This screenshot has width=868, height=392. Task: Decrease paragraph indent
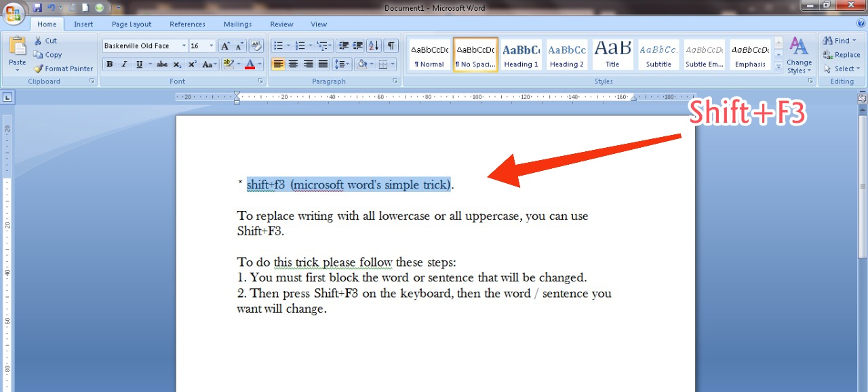click(343, 46)
